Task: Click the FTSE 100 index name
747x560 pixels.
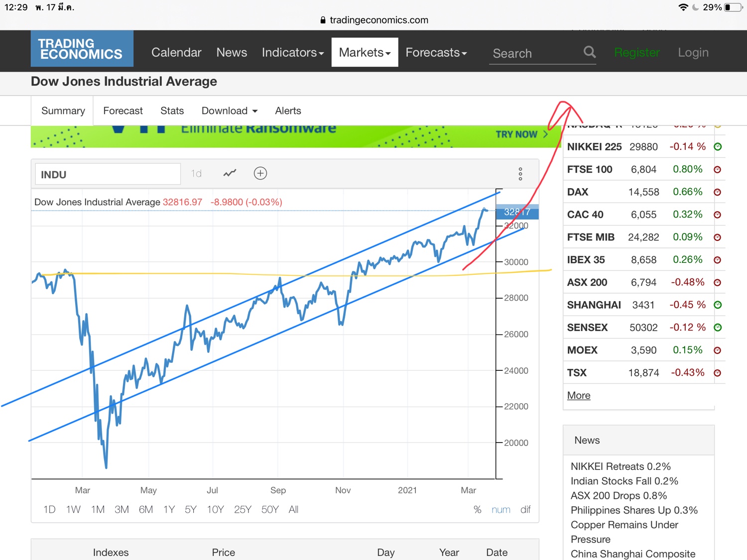Action: click(x=590, y=169)
